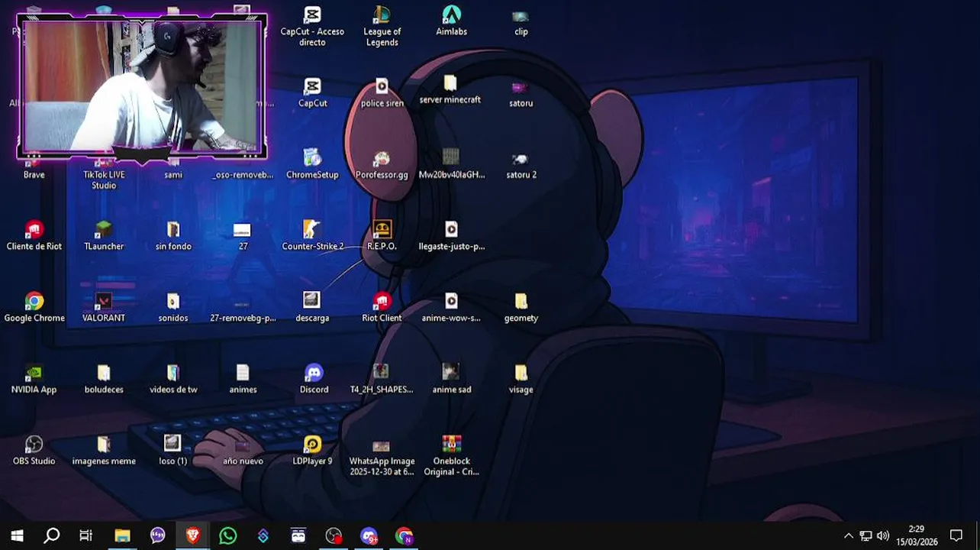This screenshot has width=980, height=550.
Task: Open WhatsApp from the taskbar
Action: 227,535
